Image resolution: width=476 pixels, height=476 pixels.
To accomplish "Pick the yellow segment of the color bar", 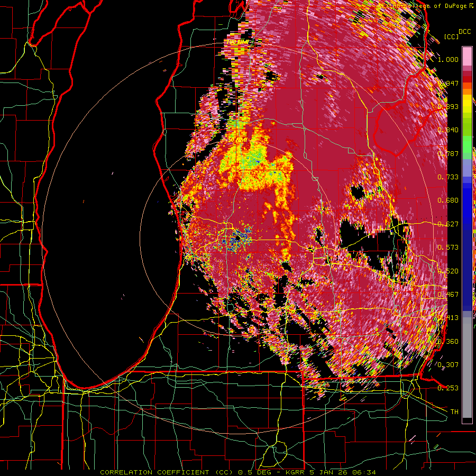I will (x=467, y=103).
